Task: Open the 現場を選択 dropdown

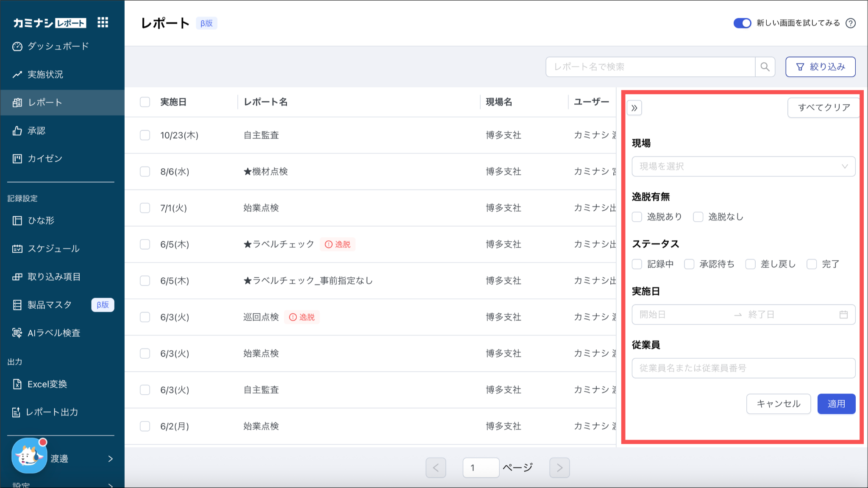Action: tap(743, 167)
